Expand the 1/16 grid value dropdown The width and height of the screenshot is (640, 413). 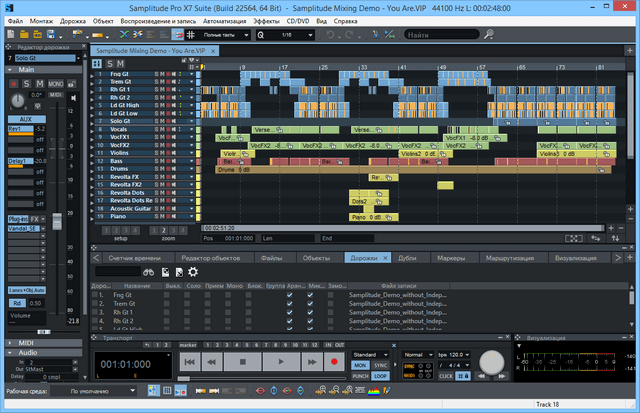pos(312,34)
